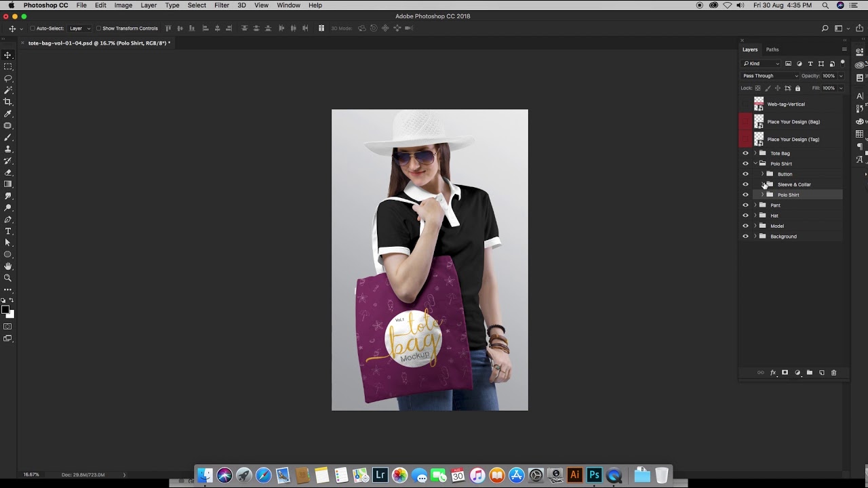Select the tote-bag-vol-01-04.psd document tab
The image size is (868, 488).
[99, 43]
